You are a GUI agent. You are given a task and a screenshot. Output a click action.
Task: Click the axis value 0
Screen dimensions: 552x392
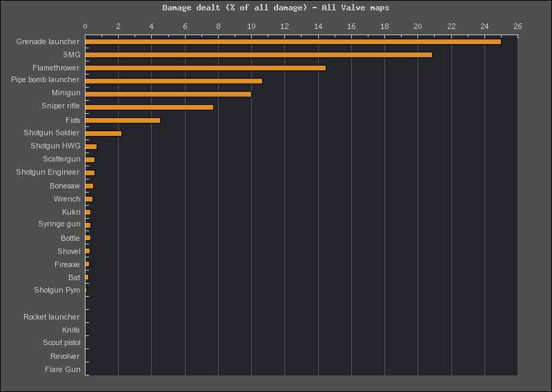(85, 26)
